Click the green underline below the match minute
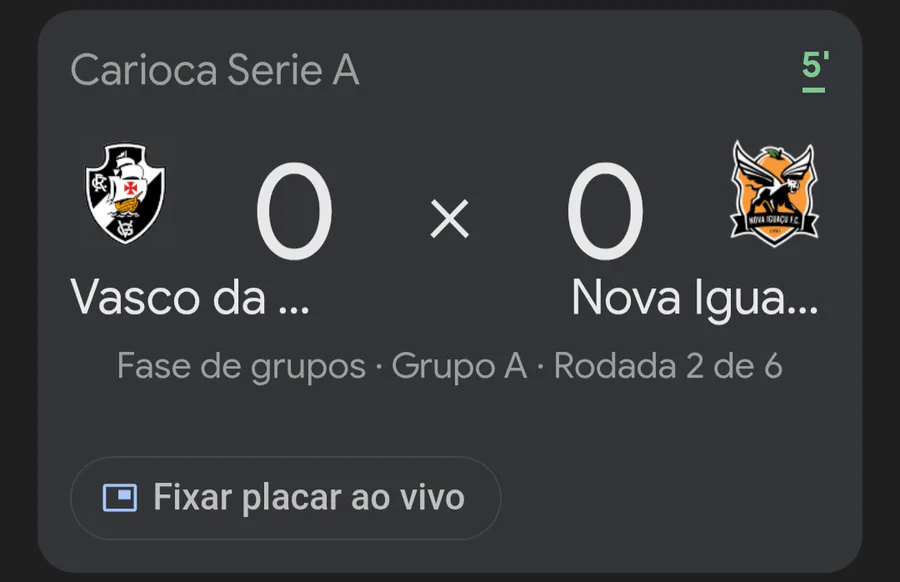Viewport: 900px width, 582px height. click(x=814, y=90)
